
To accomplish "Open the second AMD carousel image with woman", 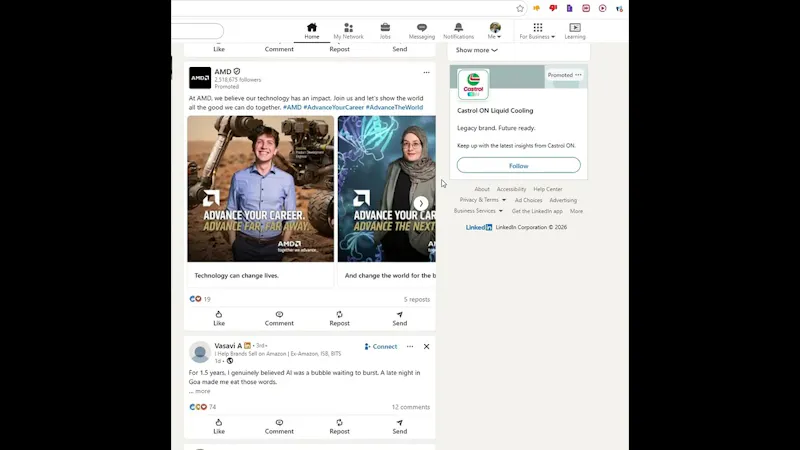I will tap(387, 189).
